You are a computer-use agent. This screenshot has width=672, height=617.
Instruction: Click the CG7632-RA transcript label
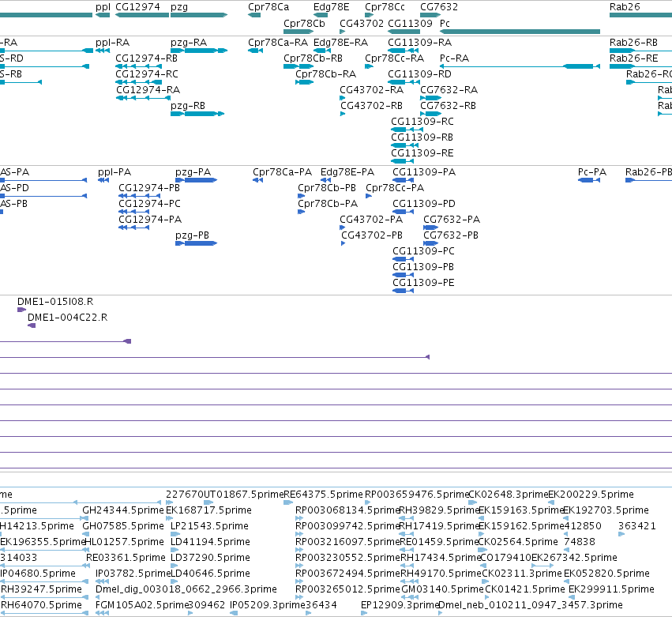coord(449,91)
